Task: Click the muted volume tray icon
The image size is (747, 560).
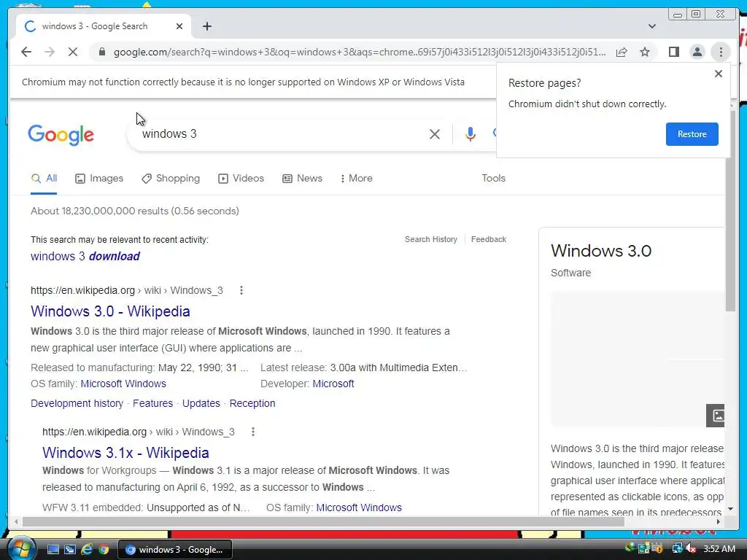Action: click(x=691, y=548)
